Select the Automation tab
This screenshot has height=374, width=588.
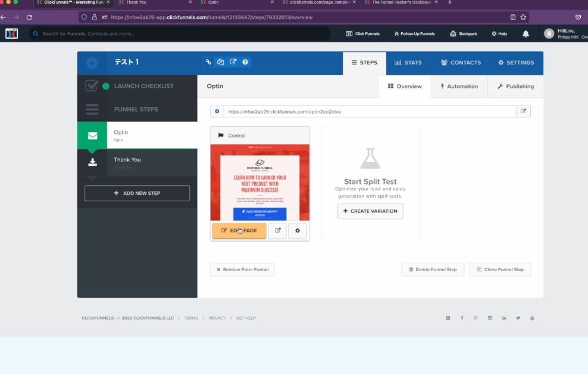[459, 86]
